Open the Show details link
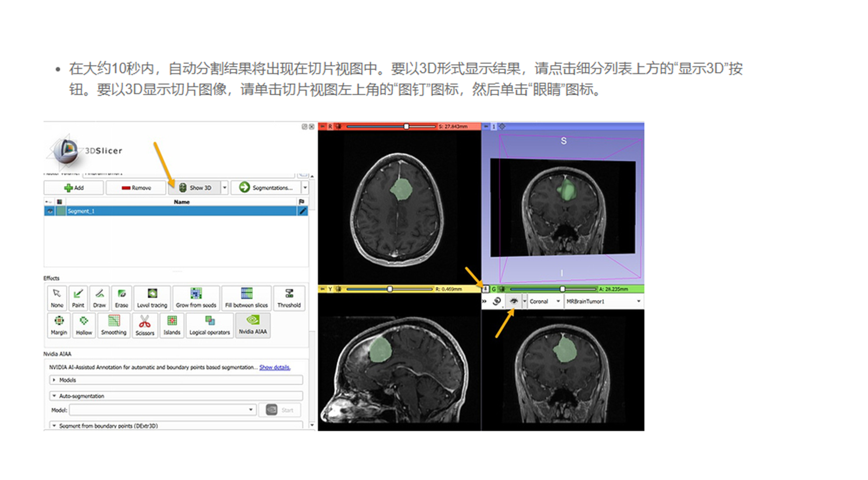Screen dimensions: 868x480 tap(275, 367)
